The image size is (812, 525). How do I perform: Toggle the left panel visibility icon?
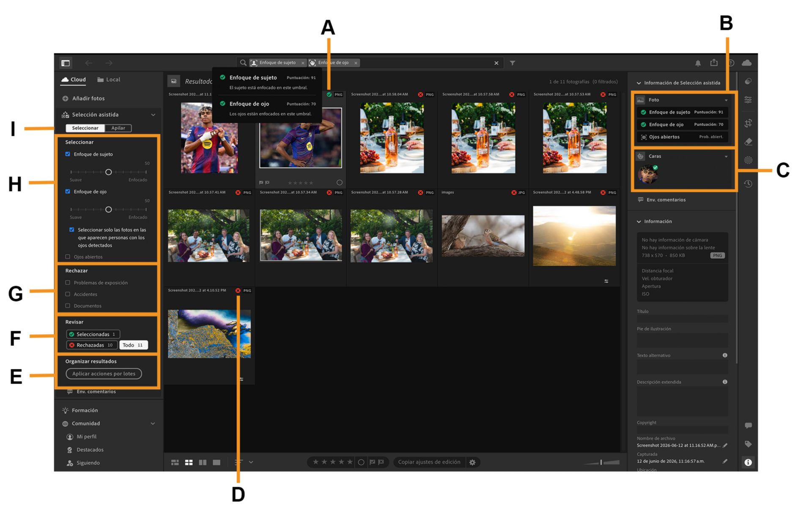pyautogui.click(x=66, y=63)
